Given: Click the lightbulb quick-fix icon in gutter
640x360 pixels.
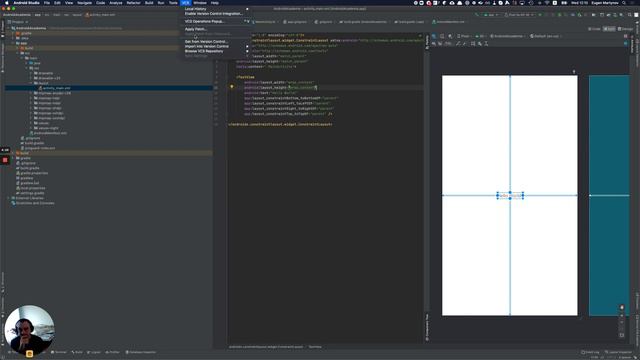Looking at the screenshot, I should tap(231, 87).
